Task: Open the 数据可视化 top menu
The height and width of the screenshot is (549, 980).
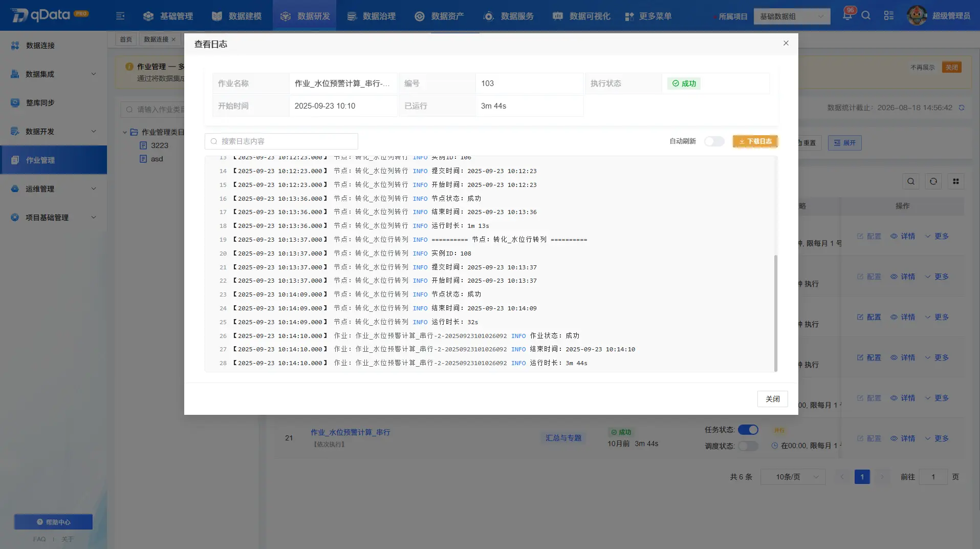Action: [581, 16]
